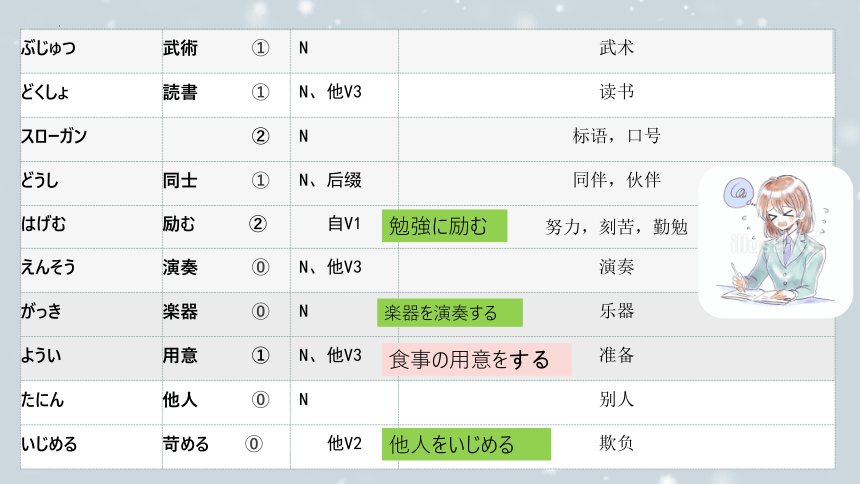
Task: Click the meaning 标语，口号
Action: coord(616,136)
